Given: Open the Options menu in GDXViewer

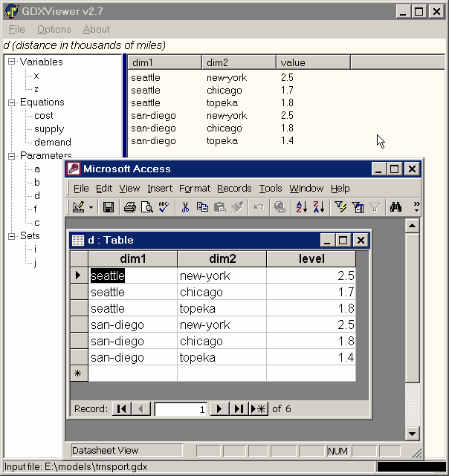Looking at the screenshot, I should 54,29.
